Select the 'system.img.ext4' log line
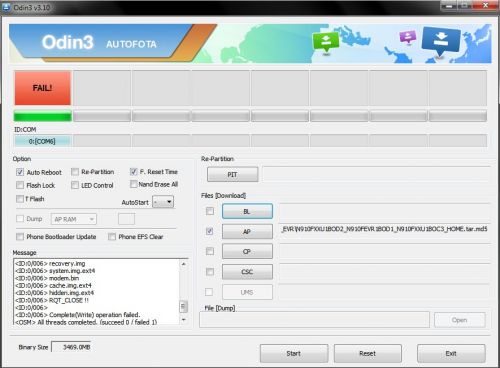The width and height of the screenshot is (500, 368). coord(55,271)
